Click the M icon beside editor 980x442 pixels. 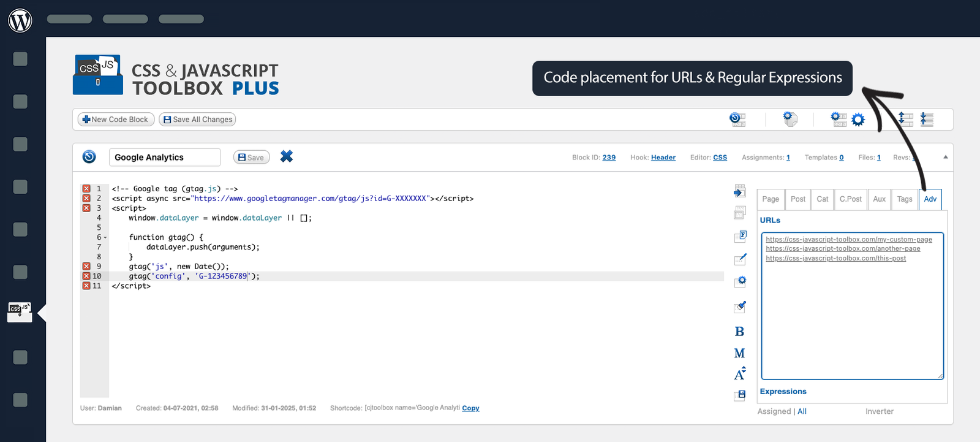[x=739, y=353]
